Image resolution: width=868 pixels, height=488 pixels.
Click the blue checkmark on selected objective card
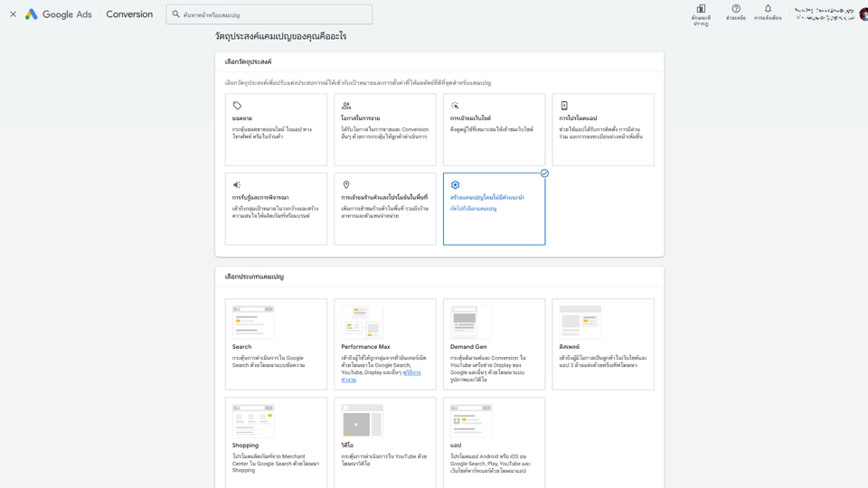[x=544, y=174]
